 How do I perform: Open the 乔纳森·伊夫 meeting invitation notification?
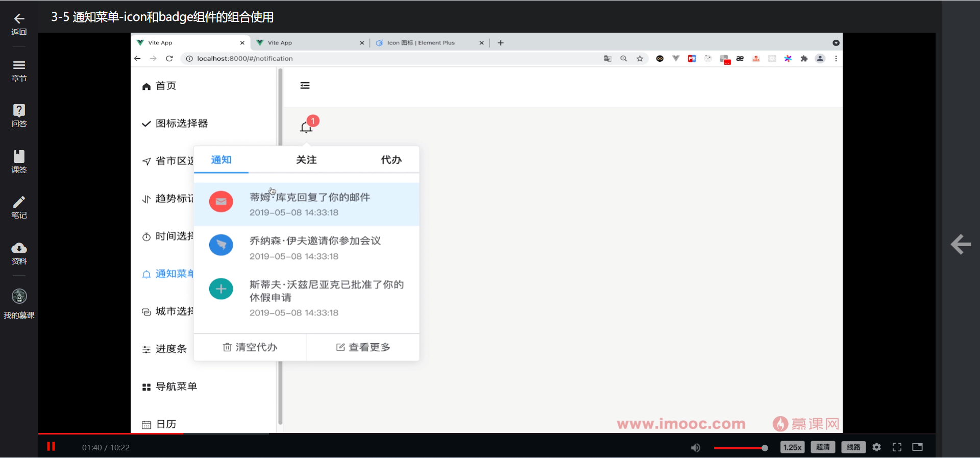tap(306, 248)
